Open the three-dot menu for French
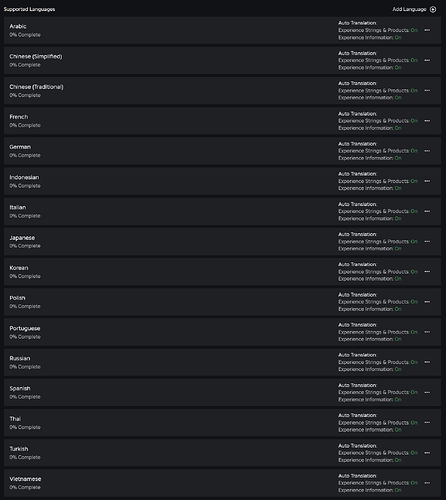 (427, 121)
